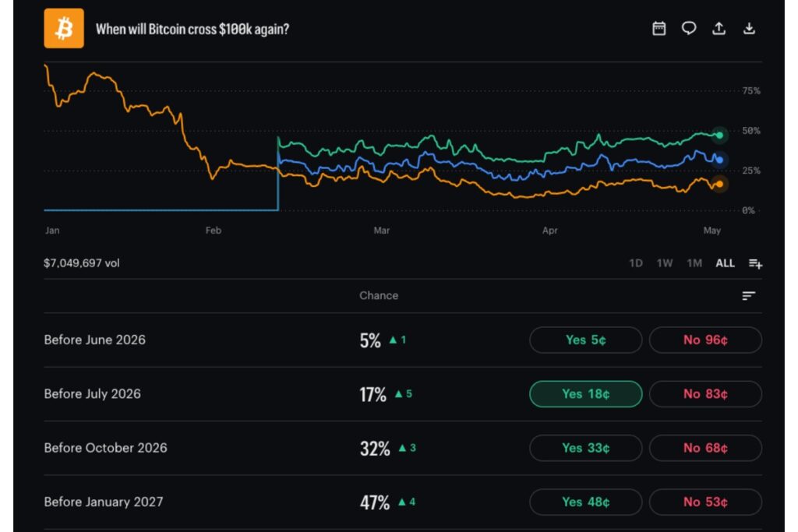Click the blue line endpoint marker on chart
The width and height of the screenshot is (798, 532).
click(719, 160)
